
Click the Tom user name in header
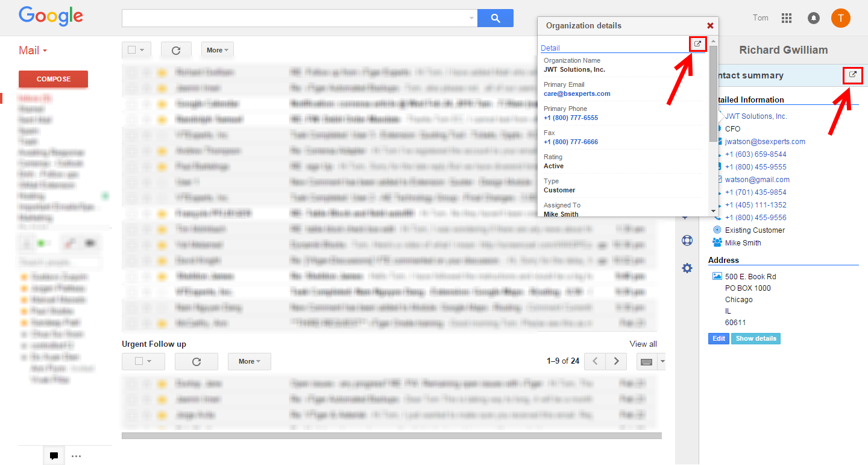[761, 17]
